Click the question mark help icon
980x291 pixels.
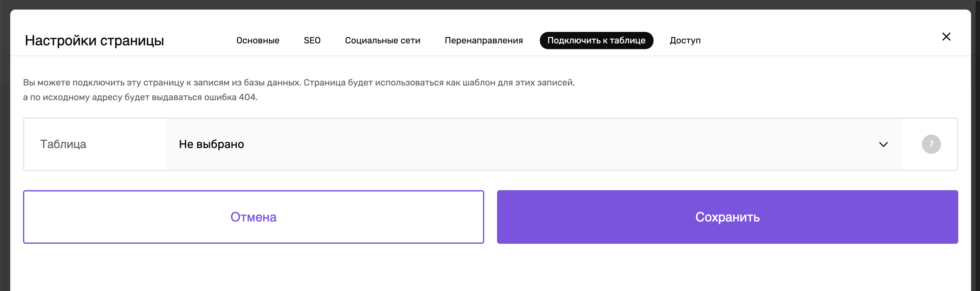click(x=931, y=144)
